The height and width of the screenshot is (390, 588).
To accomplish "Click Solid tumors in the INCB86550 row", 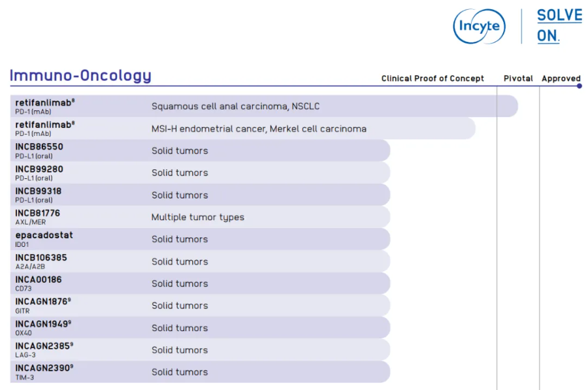I will 180,150.
